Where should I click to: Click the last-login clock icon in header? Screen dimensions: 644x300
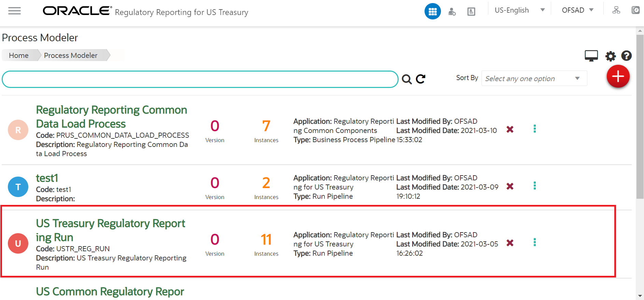click(635, 10)
